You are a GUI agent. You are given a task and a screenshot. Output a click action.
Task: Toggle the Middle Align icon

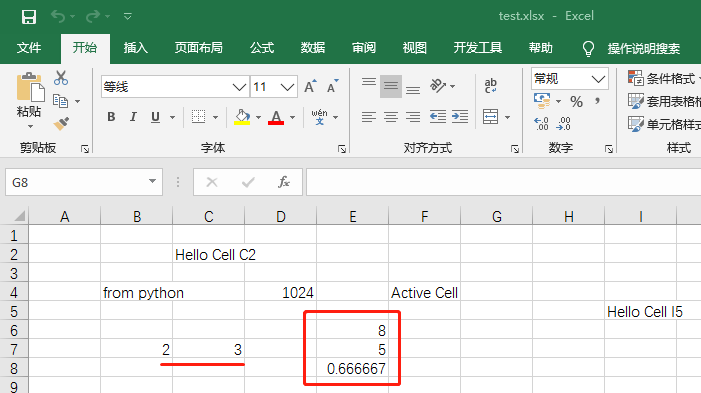point(391,86)
